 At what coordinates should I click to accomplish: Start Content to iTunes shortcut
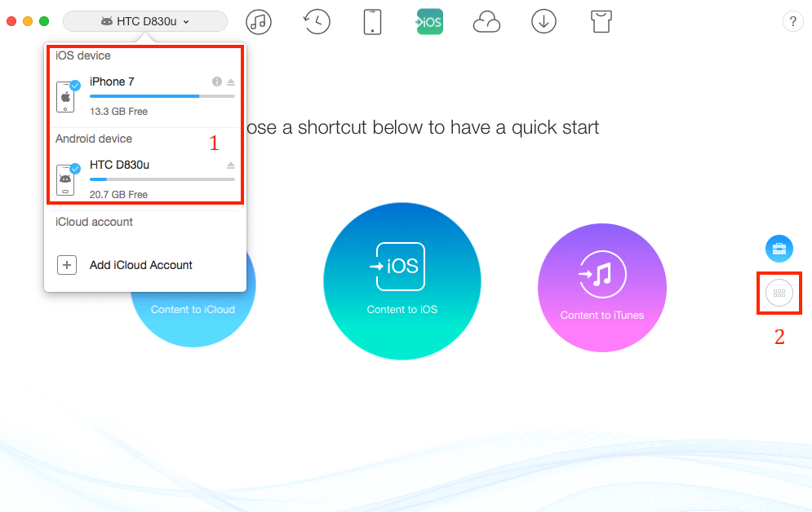[x=601, y=288]
